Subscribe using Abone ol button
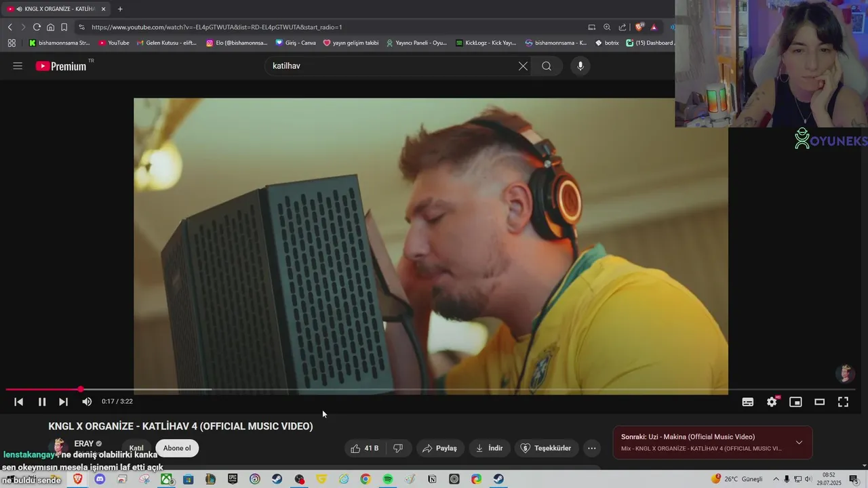868x488 pixels. click(x=177, y=448)
